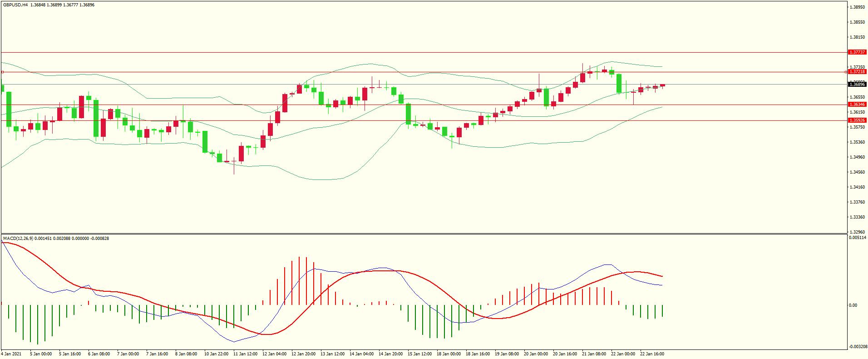Select the red 1.37218 price level tag
868x359 pixels.
857,72
